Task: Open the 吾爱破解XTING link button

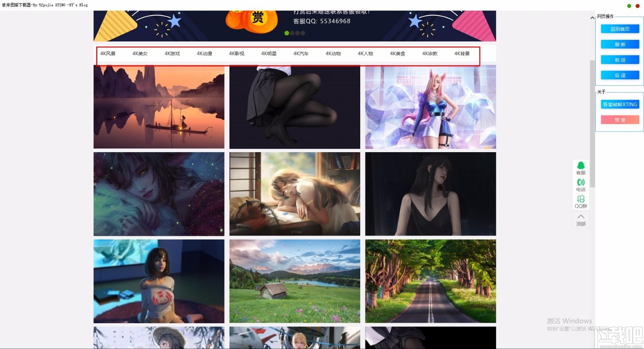Action: pos(620,104)
